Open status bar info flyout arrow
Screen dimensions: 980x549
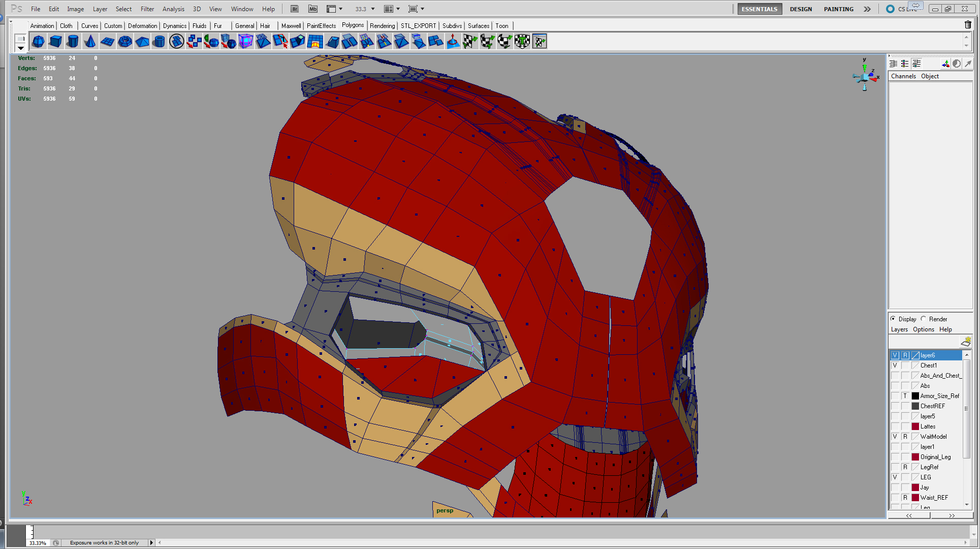coord(151,542)
